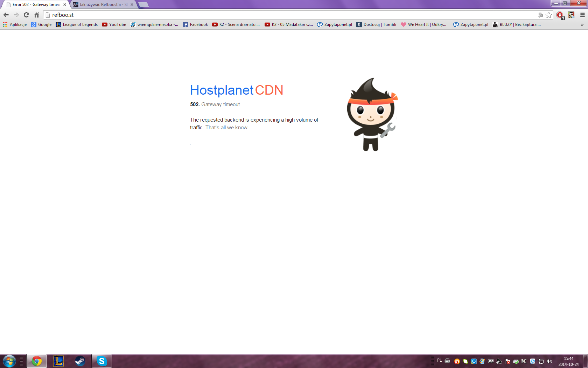Open the Facebook bookmark

(x=195, y=25)
